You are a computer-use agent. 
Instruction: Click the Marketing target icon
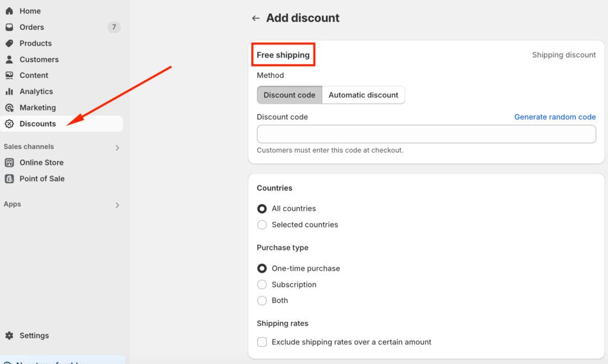click(x=9, y=107)
